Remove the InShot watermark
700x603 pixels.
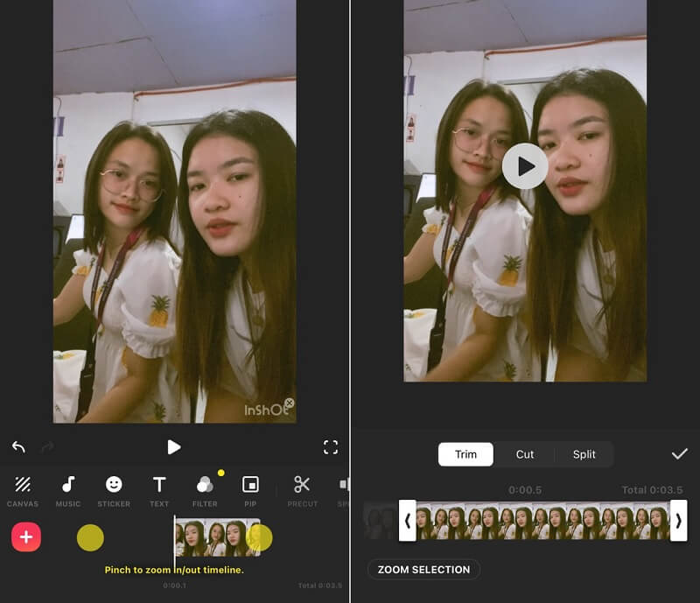290,403
